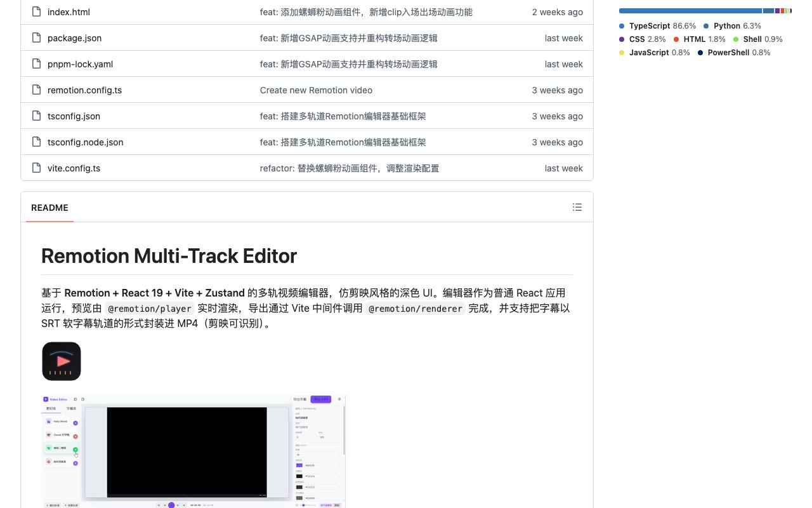Click the "@remotion/renderer" inline code text
812x508 pixels.
[416, 309]
